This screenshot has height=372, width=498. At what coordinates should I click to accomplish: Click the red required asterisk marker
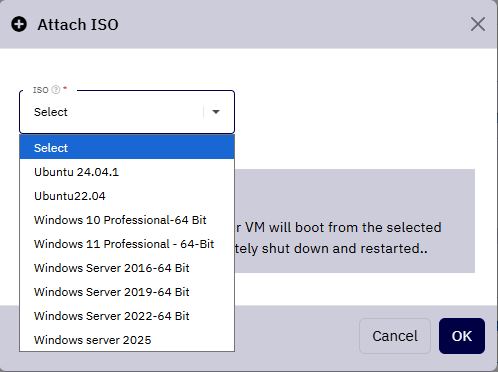click(65, 88)
